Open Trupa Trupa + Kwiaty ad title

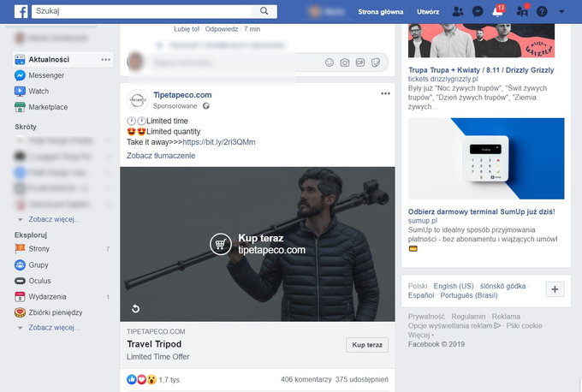click(x=481, y=70)
